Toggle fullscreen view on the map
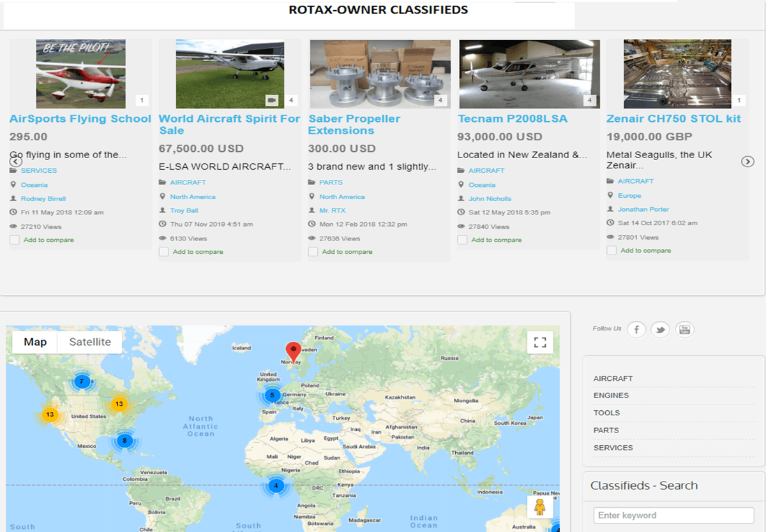Viewport: 766px width, 532px height. tap(540, 342)
